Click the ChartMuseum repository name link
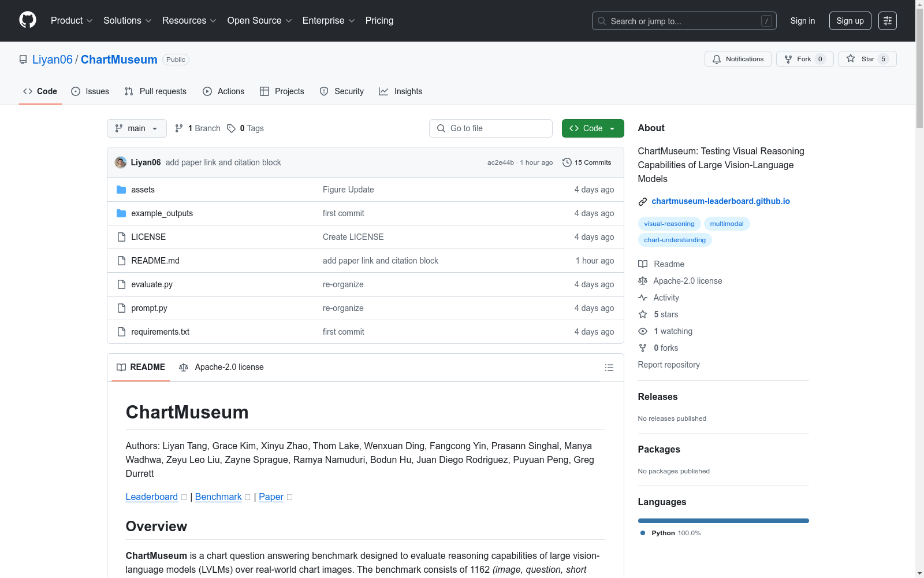Viewport: 924px width, 578px height. click(x=119, y=60)
